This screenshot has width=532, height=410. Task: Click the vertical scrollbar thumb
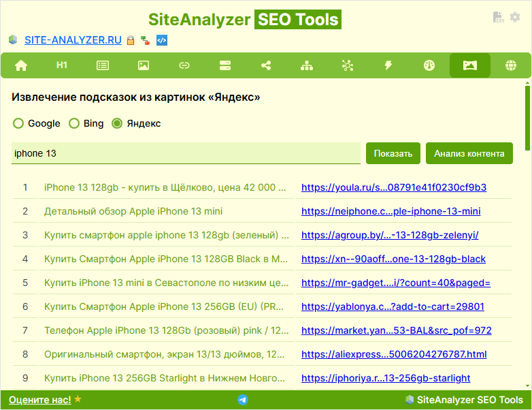tap(528, 118)
